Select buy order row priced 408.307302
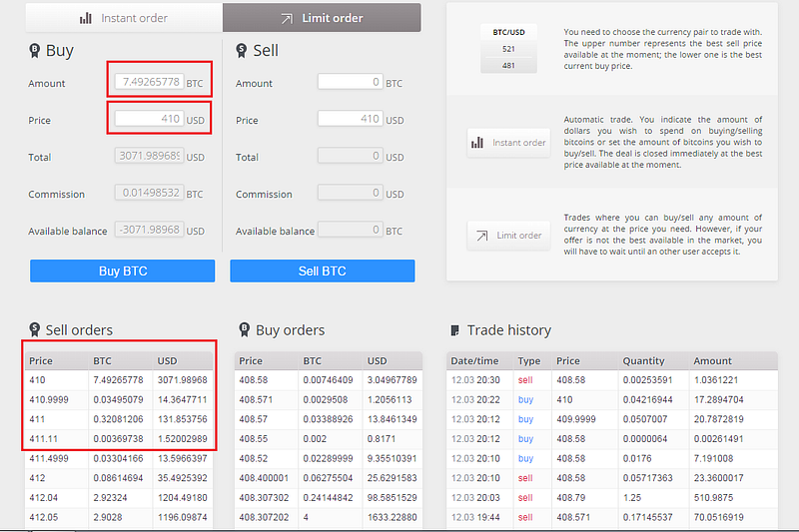 pos(329,498)
